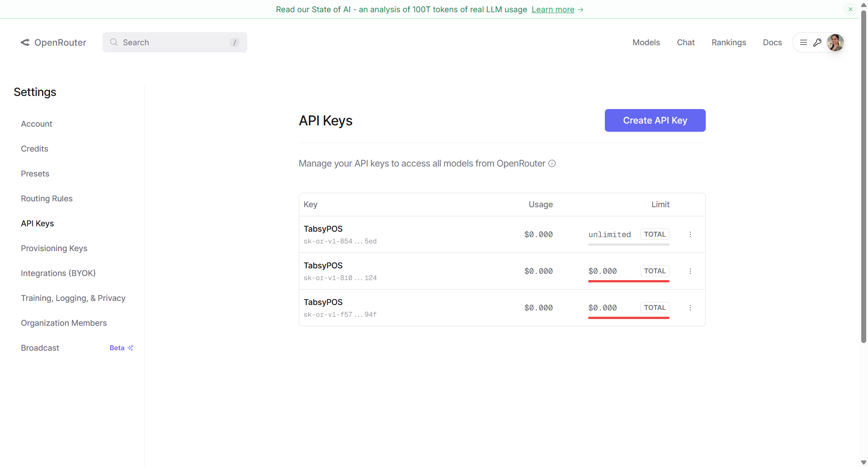Open the Presets section
The width and height of the screenshot is (868, 467).
coord(35,174)
